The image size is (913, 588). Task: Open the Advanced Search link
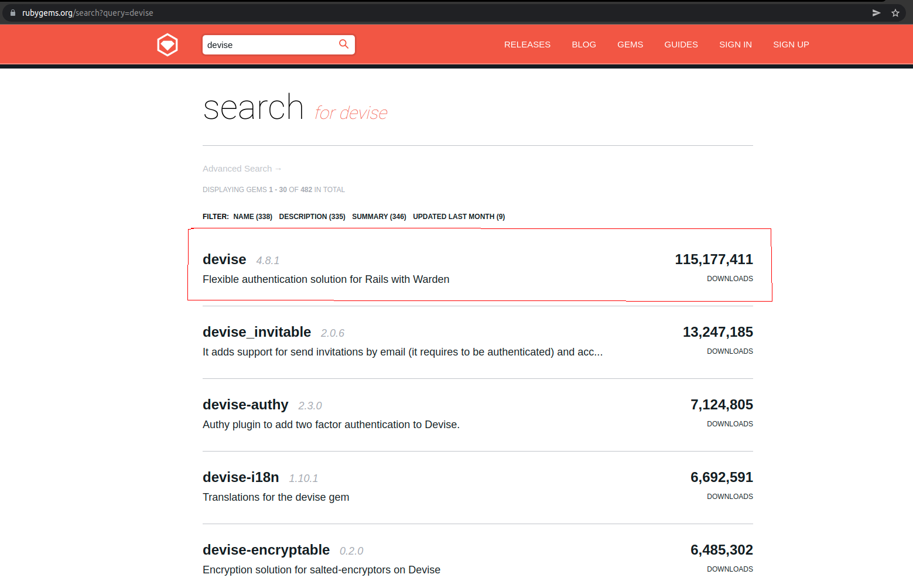(x=242, y=169)
